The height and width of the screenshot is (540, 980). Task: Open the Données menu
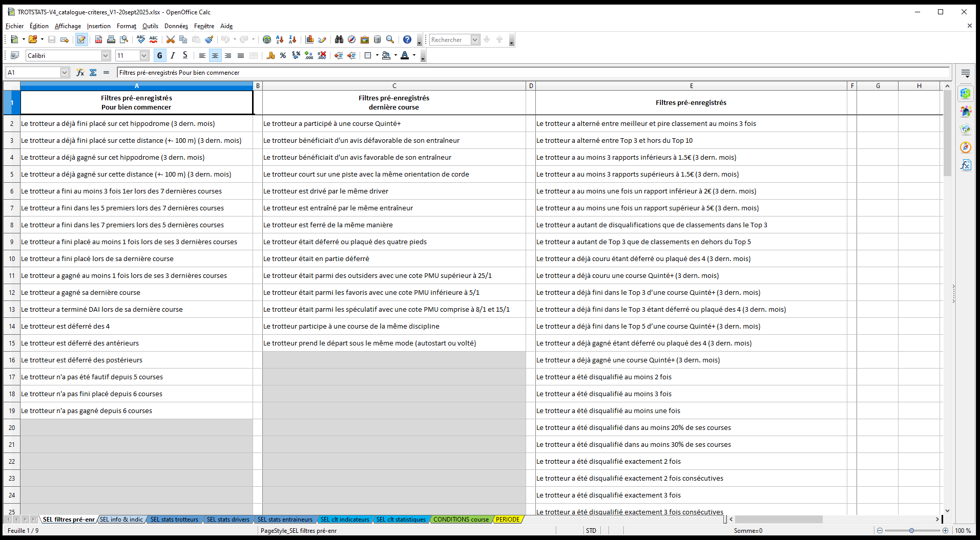pos(176,26)
